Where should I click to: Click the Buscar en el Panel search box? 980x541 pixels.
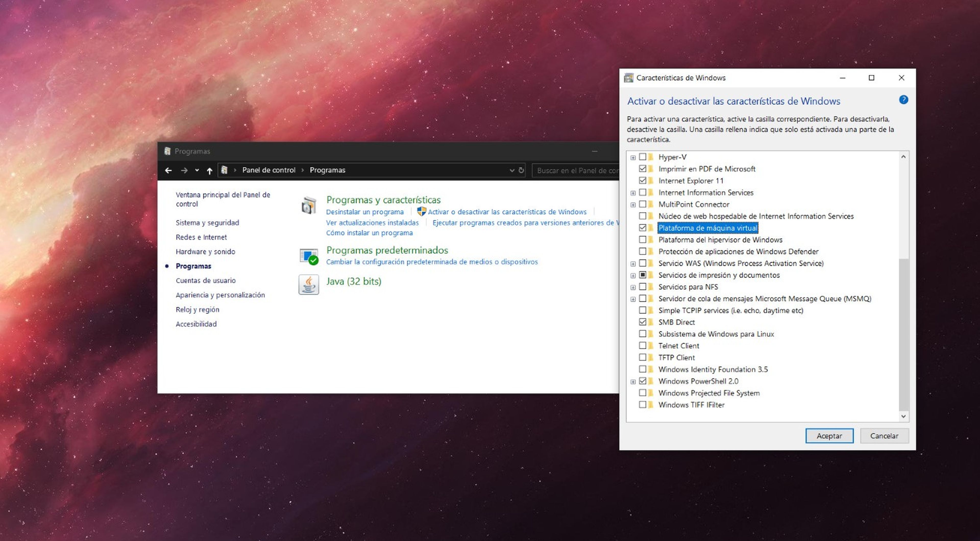[575, 170]
